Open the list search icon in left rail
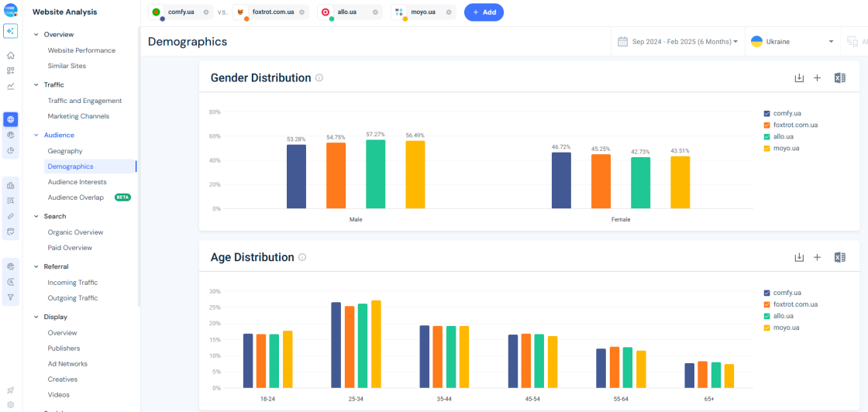This screenshot has height=412, width=868. [x=11, y=201]
